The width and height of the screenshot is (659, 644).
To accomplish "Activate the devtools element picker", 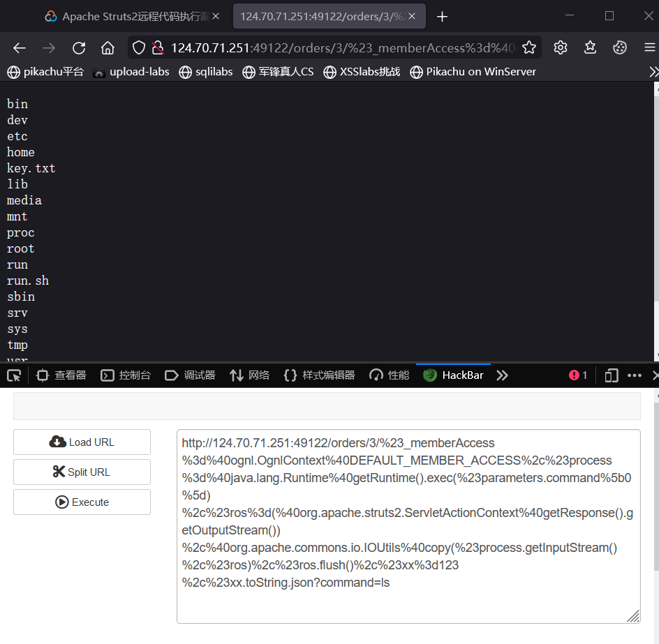I will [x=14, y=375].
